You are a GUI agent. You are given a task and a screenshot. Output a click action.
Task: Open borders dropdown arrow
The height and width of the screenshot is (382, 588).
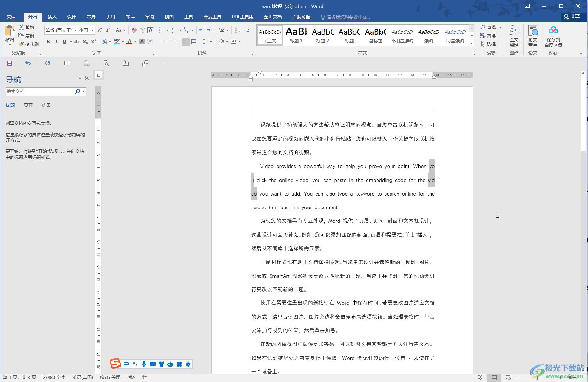point(239,42)
